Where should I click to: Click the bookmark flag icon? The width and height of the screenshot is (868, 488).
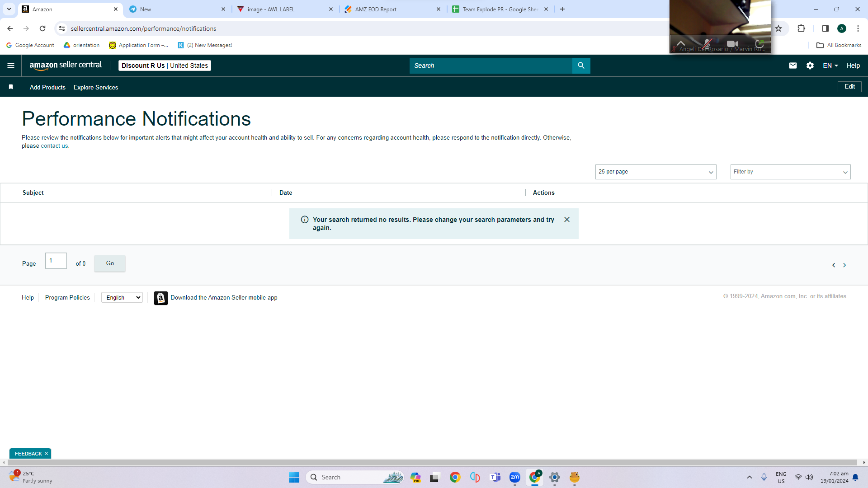pyautogui.click(x=11, y=87)
